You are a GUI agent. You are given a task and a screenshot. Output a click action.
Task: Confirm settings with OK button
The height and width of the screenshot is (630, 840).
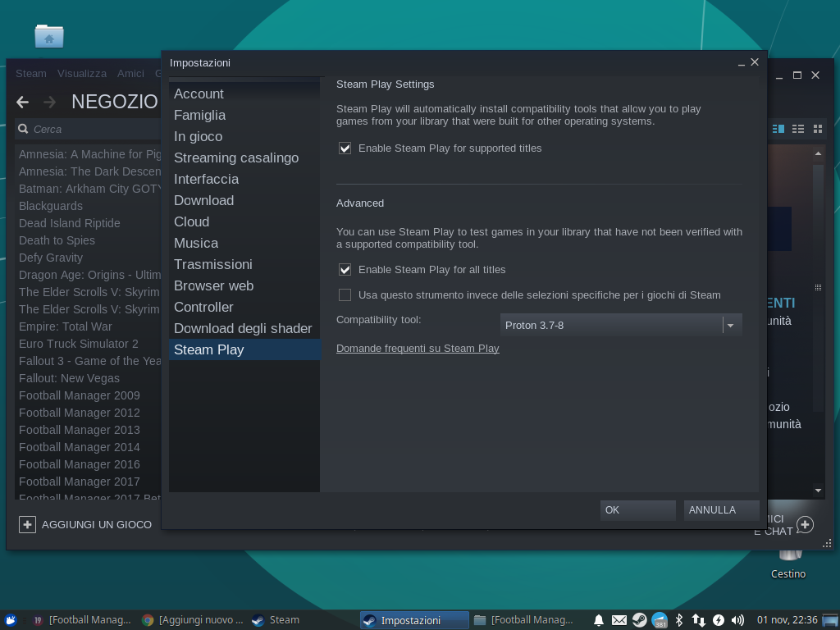(637, 510)
